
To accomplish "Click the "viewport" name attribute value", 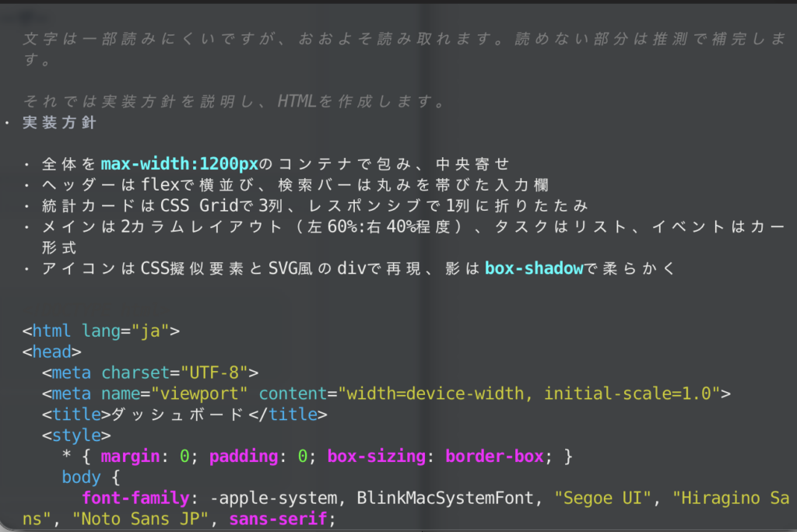I will pyautogui.click(x=199, y=394).
